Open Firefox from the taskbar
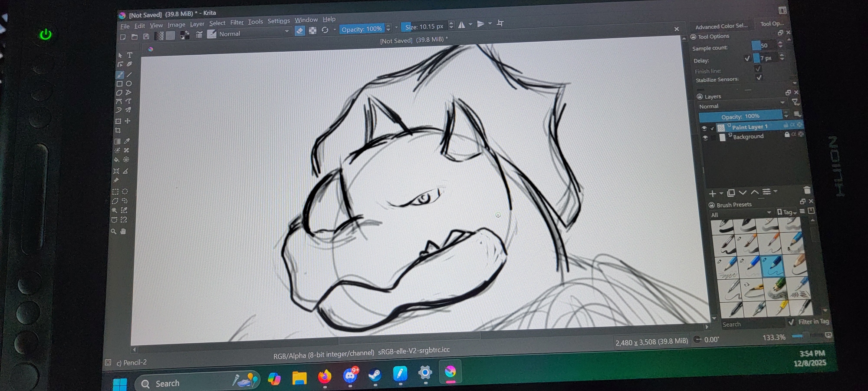This screenshot has height=391, width=868. tap(324, 376)
